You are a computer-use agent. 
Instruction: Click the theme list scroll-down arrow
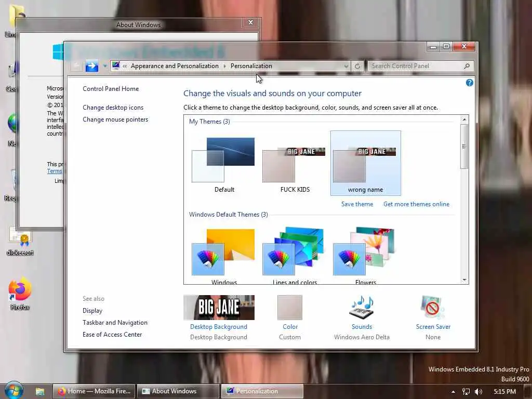[464, 280]
